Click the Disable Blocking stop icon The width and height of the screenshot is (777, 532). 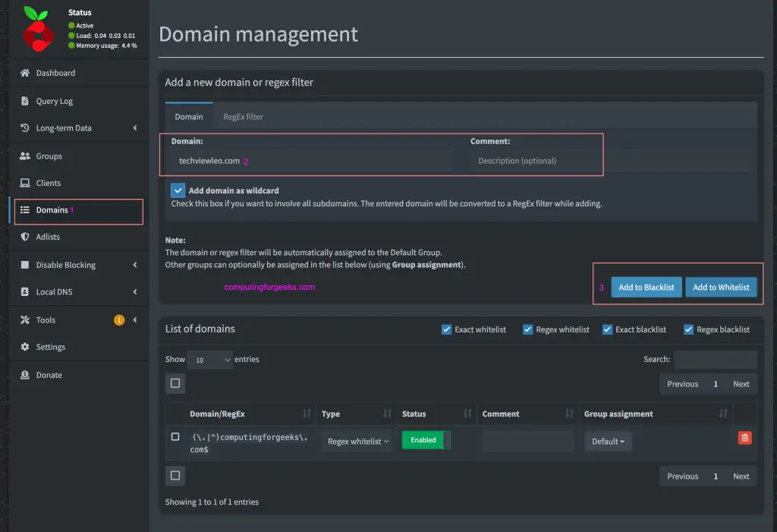[x=25, y=265]
